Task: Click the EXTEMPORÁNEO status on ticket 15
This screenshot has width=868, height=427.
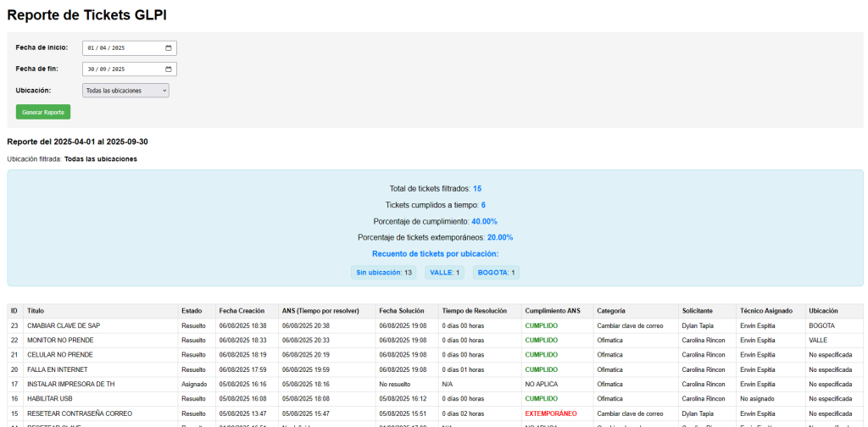Action: (551, 413)
